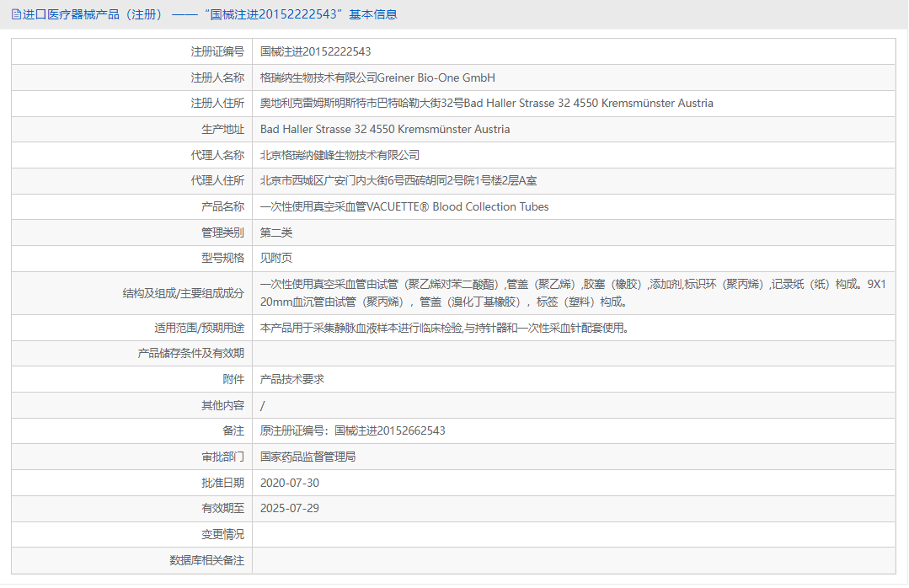
Task: Click the document icon beside the page title
Action: click(15, 14)
